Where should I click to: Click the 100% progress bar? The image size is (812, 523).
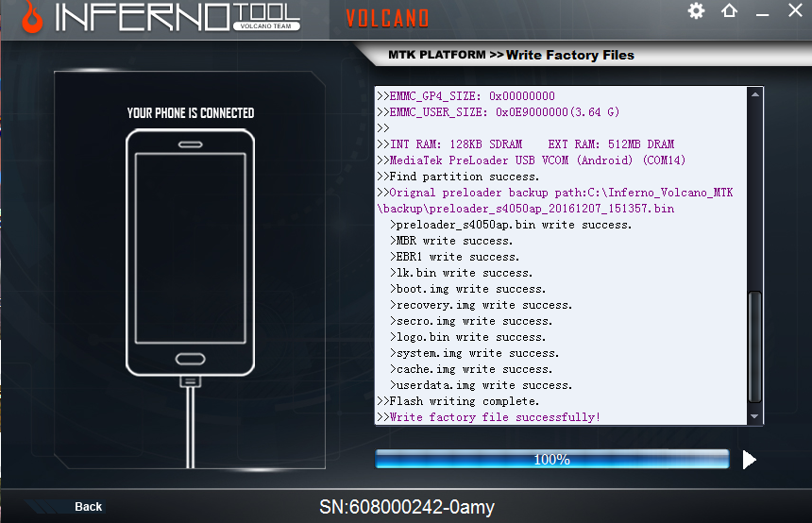[552, 460]
